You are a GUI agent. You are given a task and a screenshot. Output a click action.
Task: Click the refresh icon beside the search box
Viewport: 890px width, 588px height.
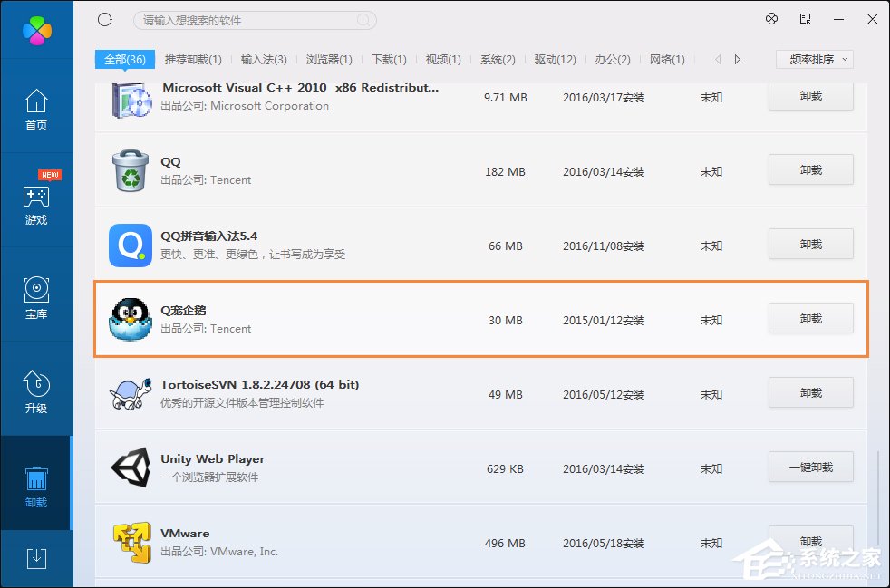click(x=104, y=19)
